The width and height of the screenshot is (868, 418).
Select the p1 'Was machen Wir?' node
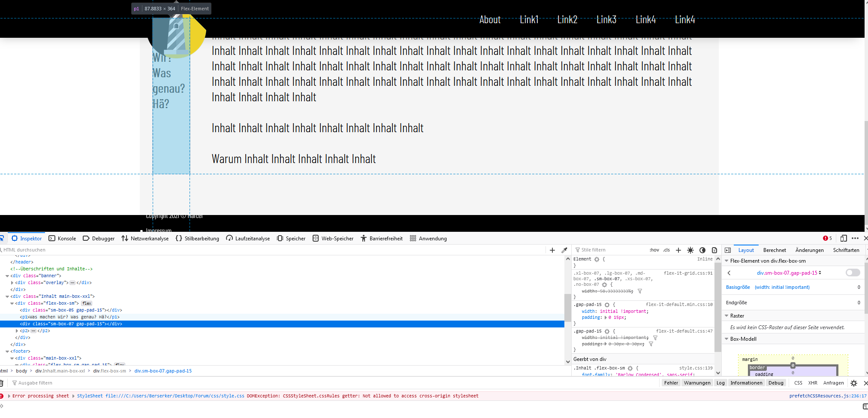click(70, 317)
